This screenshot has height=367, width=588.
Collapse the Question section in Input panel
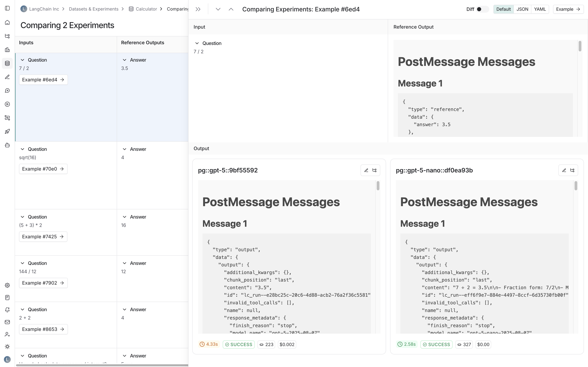coord(197,43)
